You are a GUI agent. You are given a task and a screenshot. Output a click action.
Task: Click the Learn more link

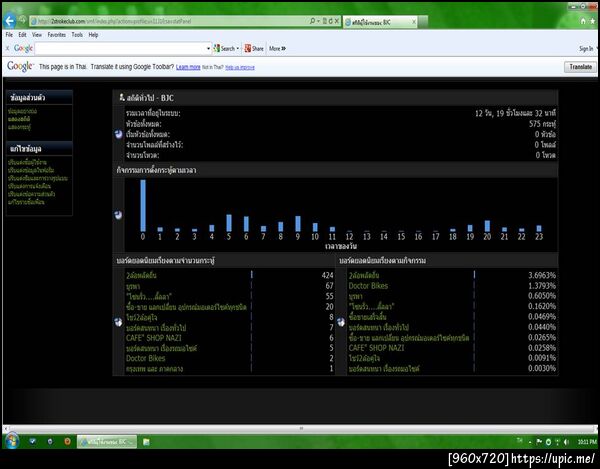tap(188, 67)
